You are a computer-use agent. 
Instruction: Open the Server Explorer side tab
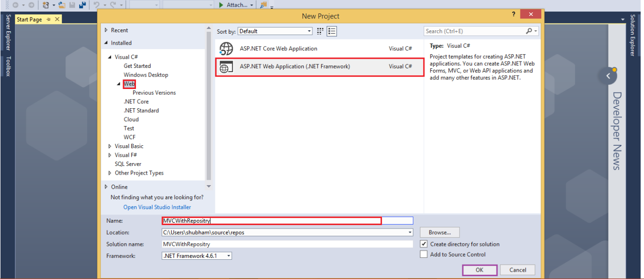tap(8, 32)
